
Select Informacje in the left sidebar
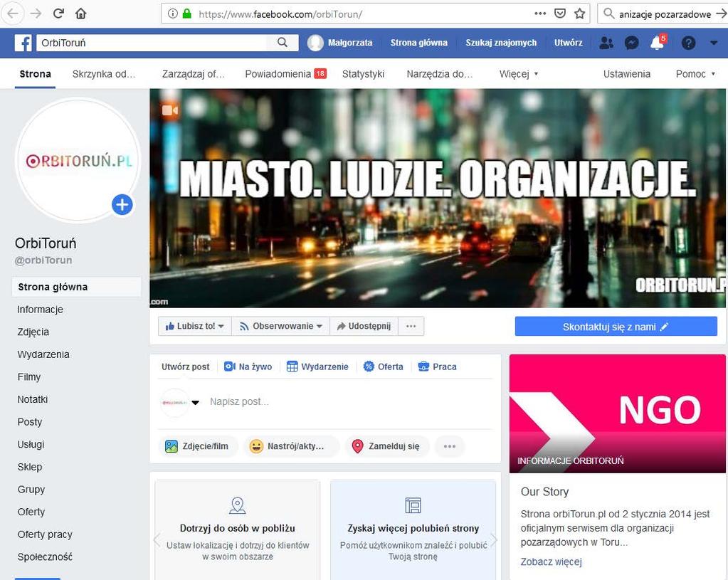point(40,310)
